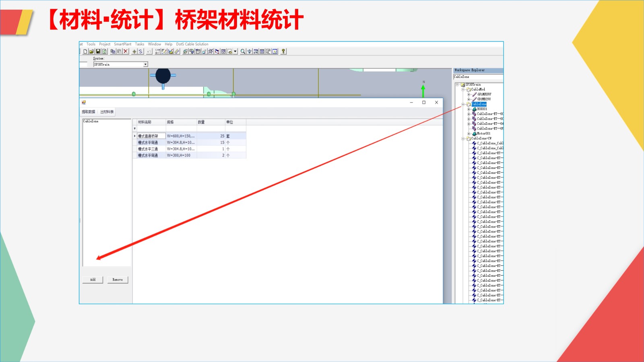Open the DotS Cable Solution menu
The height and width of the screenshot is (362, 644).
click(192, 44)
